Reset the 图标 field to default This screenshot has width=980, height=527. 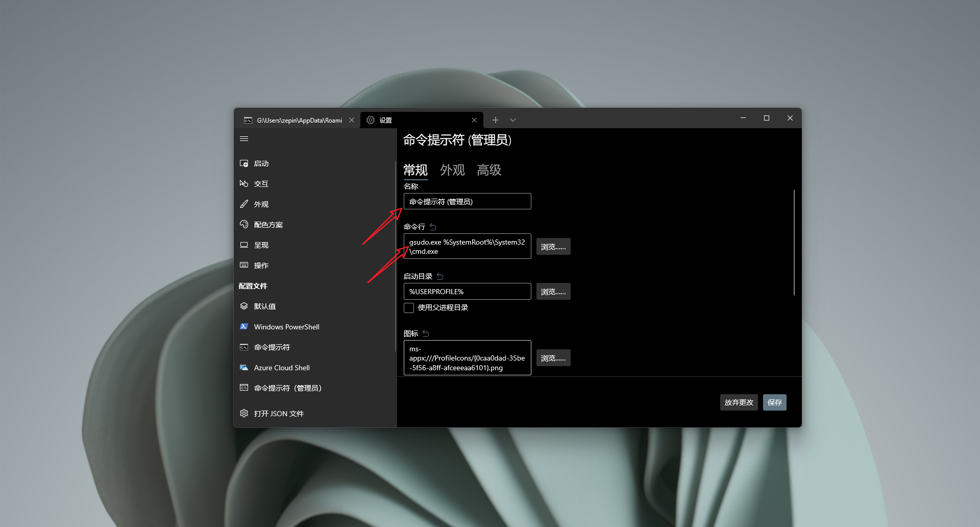pyautogui.click(x=426, y=333)
